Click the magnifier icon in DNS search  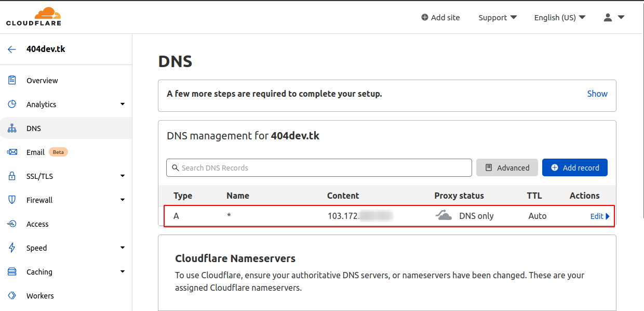[176, 167]
